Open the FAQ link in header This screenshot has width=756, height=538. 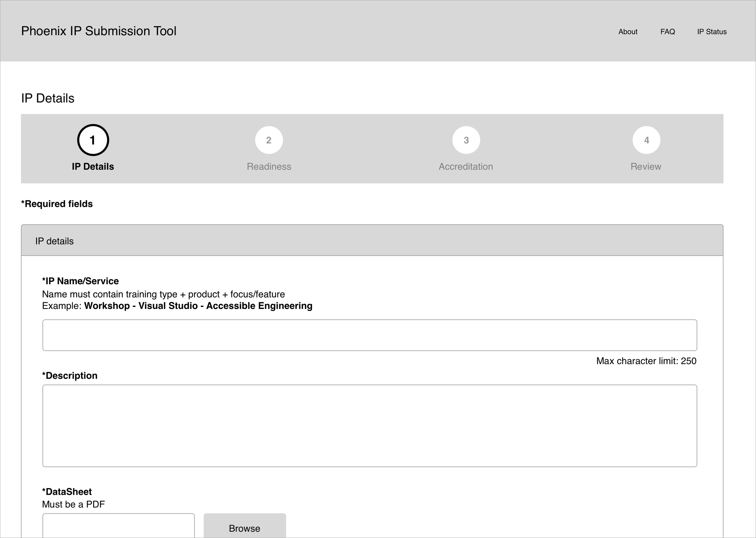[667, 32]
